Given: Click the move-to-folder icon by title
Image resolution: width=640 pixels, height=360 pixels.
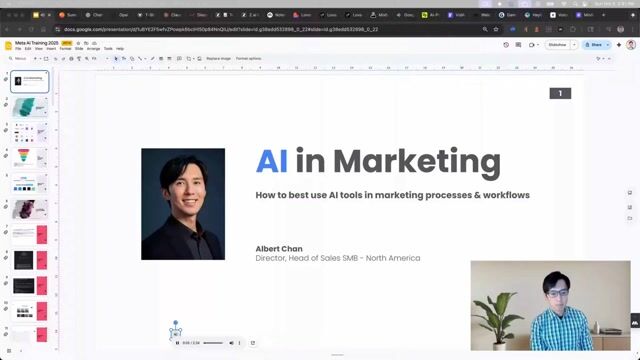Looking at the screenshot, I should click(x=86, y=43).
